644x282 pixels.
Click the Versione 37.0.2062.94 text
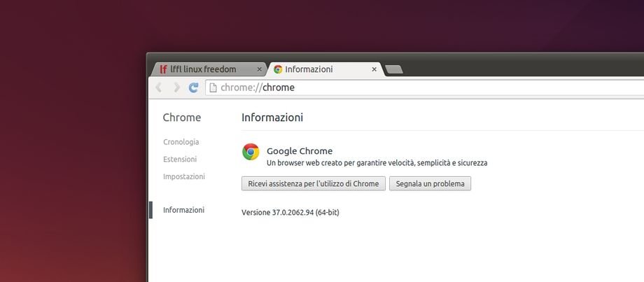coord(290,213)
